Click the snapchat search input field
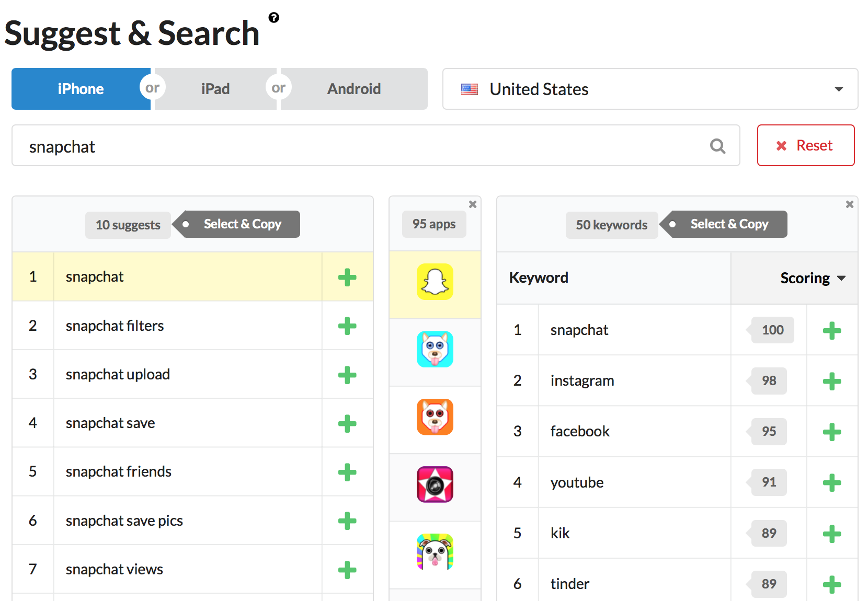The width and height of the screenshot is (868, 601). (366, 146)
